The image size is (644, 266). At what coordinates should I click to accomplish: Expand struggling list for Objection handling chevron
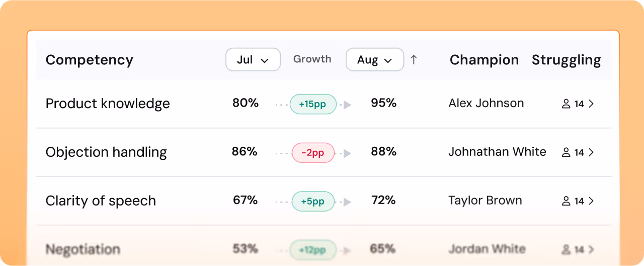591,152
